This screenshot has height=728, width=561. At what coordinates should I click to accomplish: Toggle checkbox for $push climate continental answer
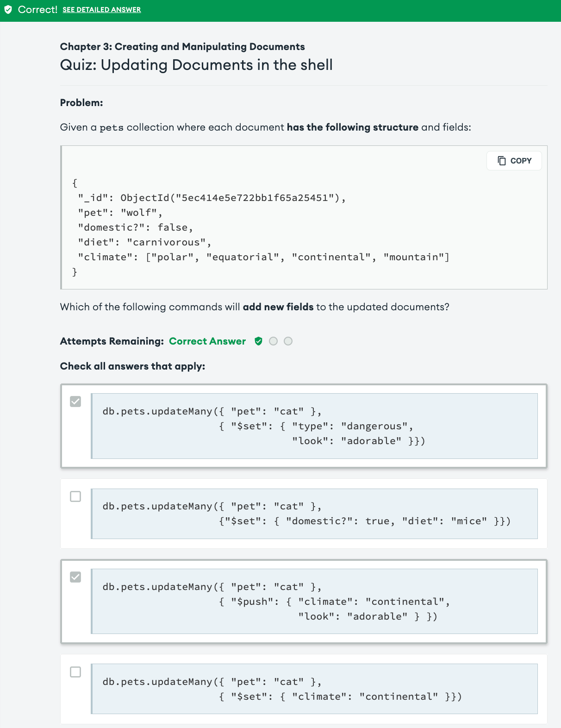75,577
